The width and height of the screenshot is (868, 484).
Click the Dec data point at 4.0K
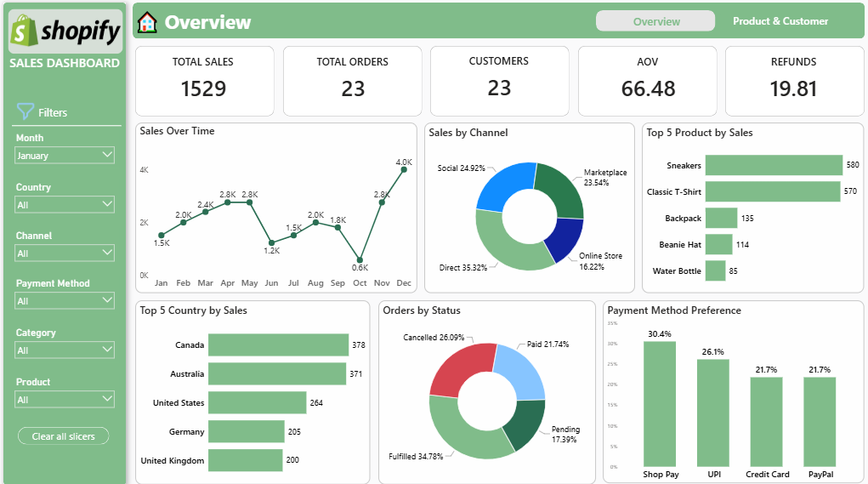(x=404, y=169)
